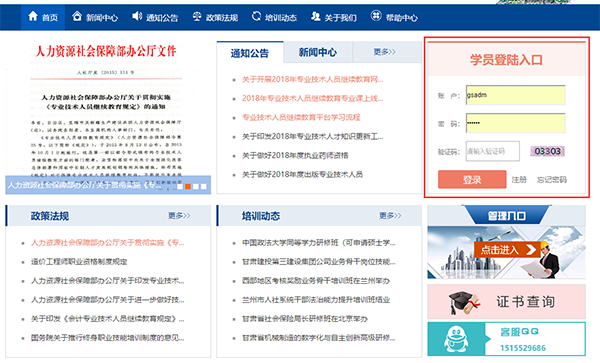This screenshot has height=363, width=600.
Task: Click the icon beside 政策法规 in navbar
Action: pos(197,16)
